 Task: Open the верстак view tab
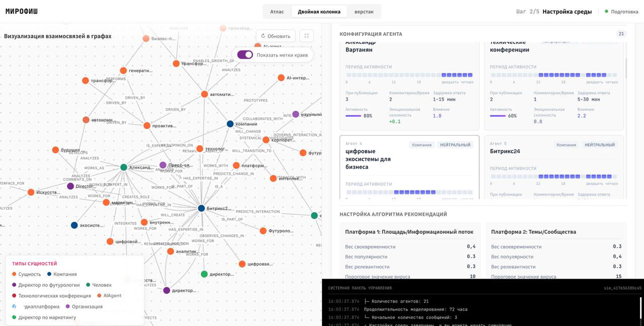[x=364, y=12]
